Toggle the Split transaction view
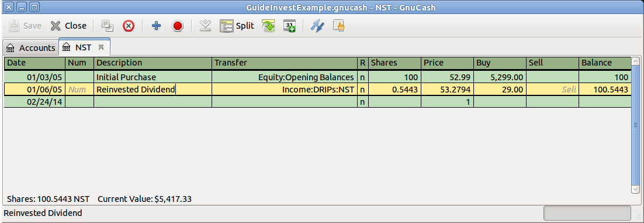This screenshot has width=644, height=223. pos(237,26)
